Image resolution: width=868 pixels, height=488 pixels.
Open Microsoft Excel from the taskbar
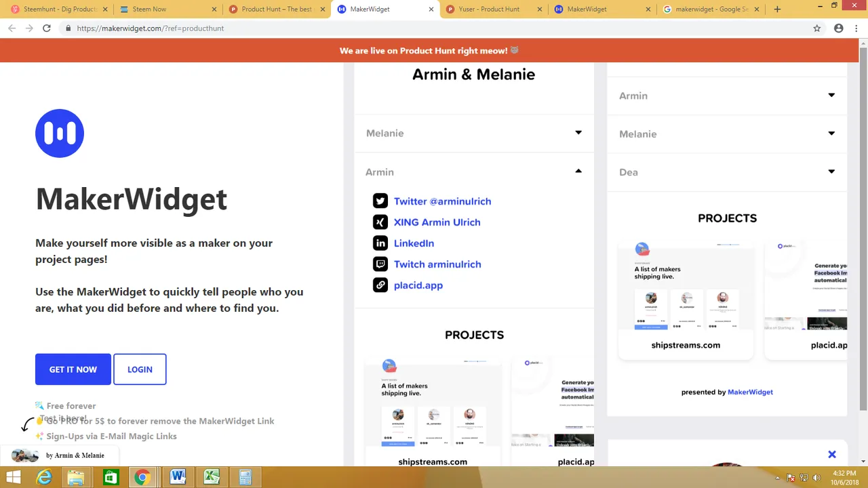click(212, 478)
